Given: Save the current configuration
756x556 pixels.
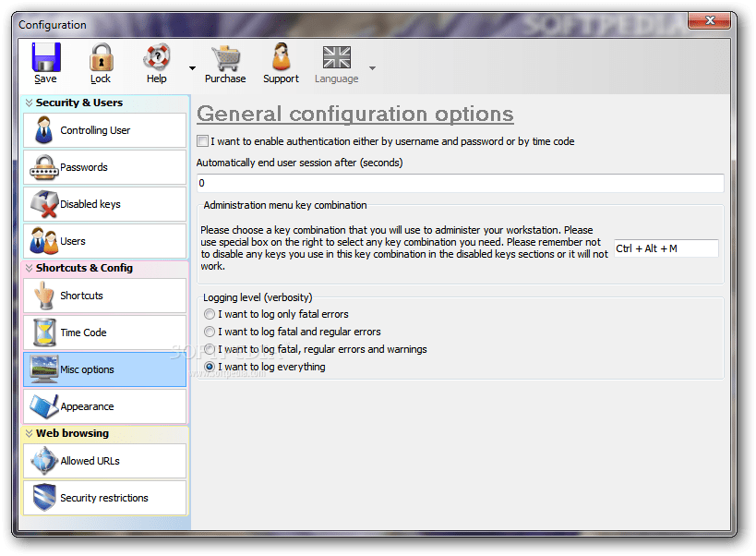Looking at the screenshot, I should [x=45, y=62].
